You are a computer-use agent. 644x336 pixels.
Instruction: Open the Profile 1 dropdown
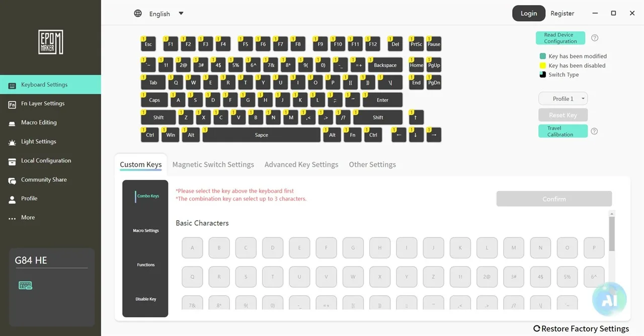click(563, 99)
